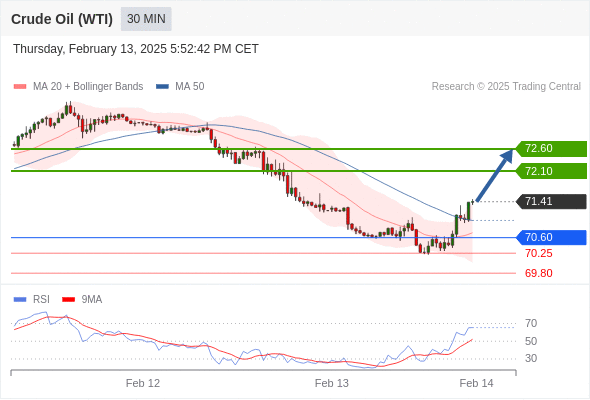This screenshot has width=590, height=400.
Task: Select the 72.60 green price label
Action: pyautogui.click(x=551, y=149)
